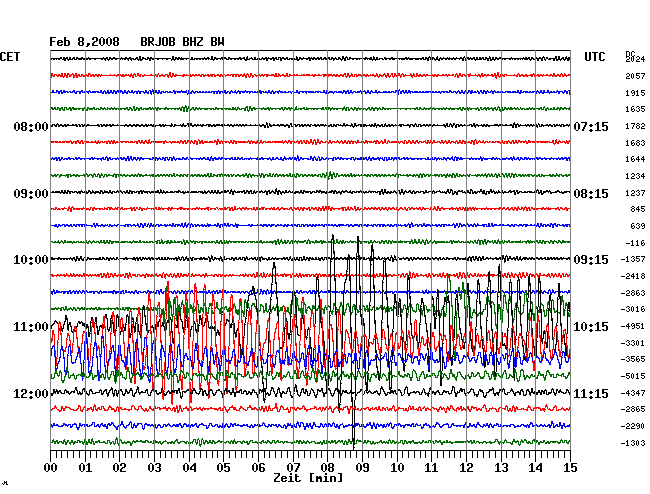The width and height of the screenshot is (650, 494).
Task: Select minute tick label '15' on x-axis
Action: (x=570, y=468)
